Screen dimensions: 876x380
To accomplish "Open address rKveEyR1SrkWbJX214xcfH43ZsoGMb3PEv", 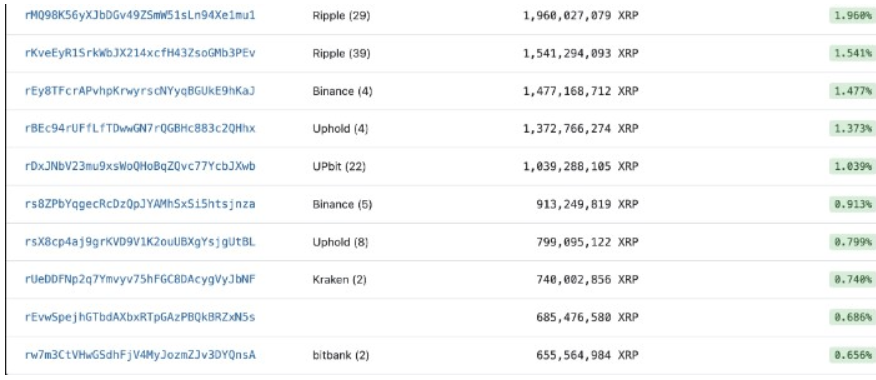I will pyautogui.click(x=140, y=53).
